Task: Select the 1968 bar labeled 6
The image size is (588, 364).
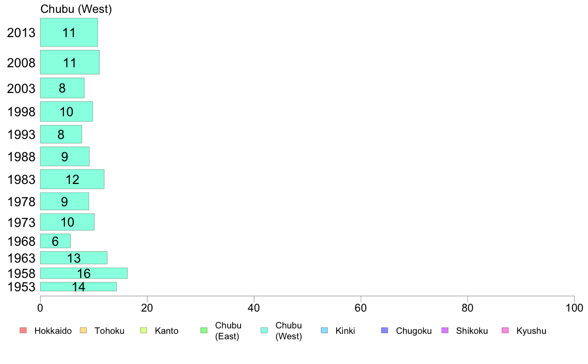Action: [x=55, y=241]
